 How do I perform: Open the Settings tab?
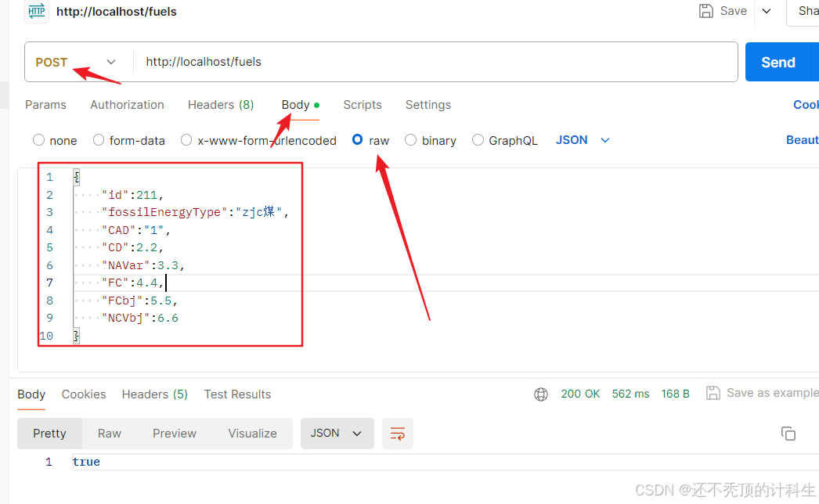point(428,104)
